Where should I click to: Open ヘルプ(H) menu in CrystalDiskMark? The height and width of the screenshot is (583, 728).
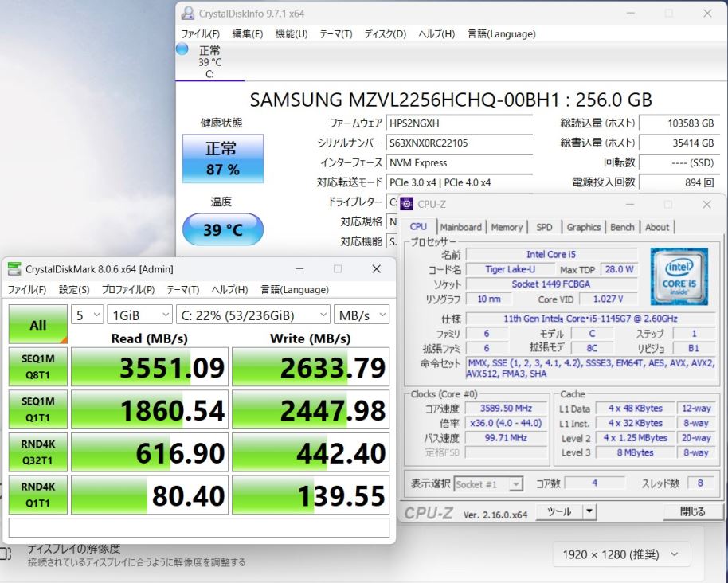pos(229,290)
